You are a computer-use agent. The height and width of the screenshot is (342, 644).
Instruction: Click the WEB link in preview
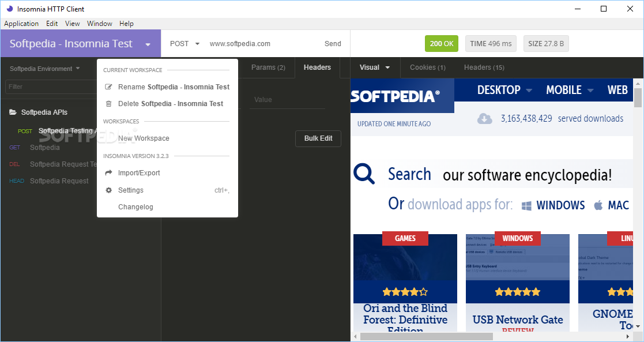(x=617, y=90)
